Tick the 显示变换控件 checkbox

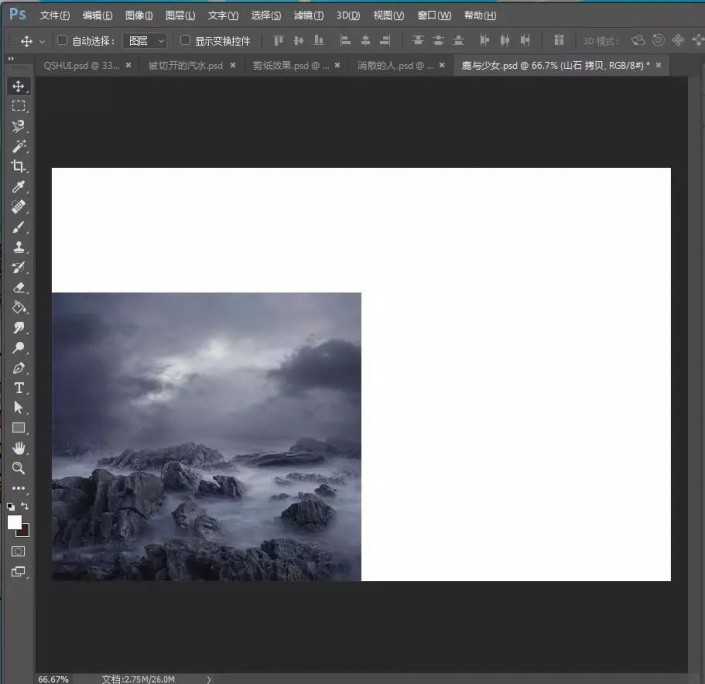185,41
